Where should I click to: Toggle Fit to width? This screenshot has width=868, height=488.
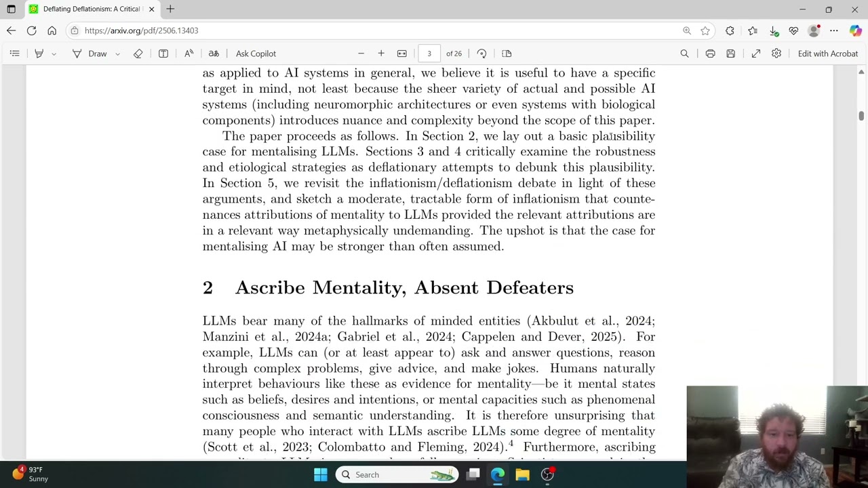[x=402, y=54]
